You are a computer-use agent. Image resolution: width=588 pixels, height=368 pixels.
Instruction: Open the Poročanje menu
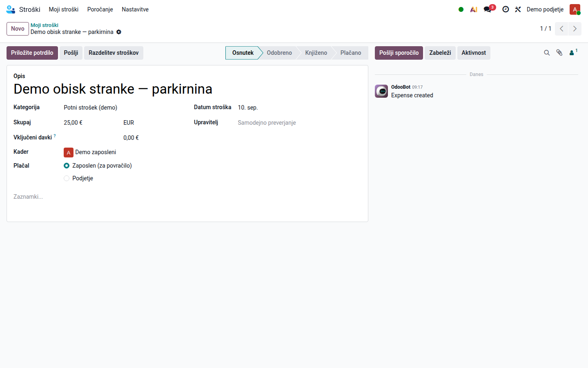point(100,9)
